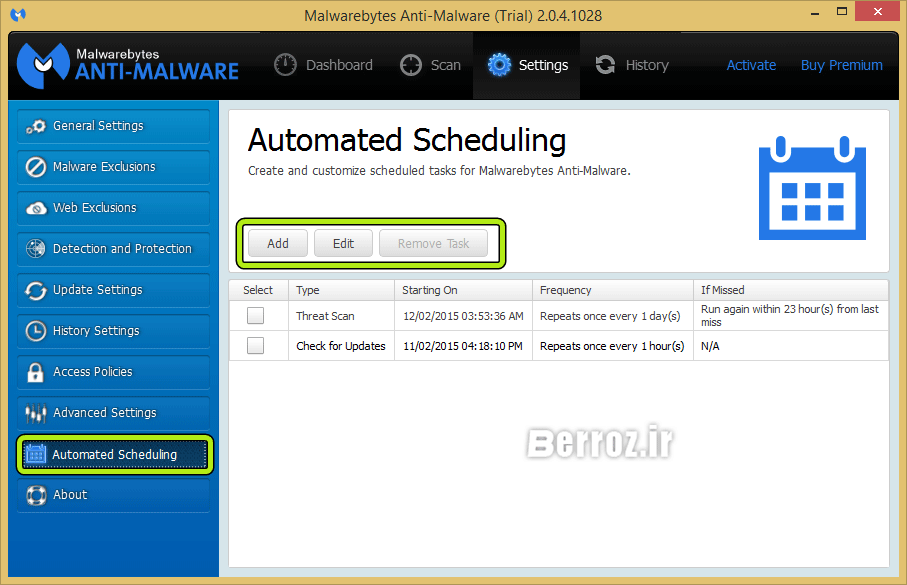Click the History Settings clock icon
Viewport: 907px width, 585px height.
coord(35,331)
